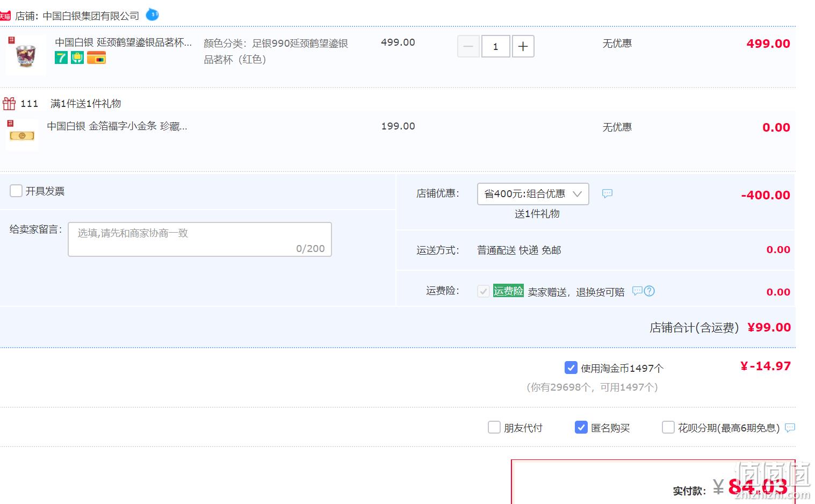Enable the 花呗分期 installment checkbox
Screen dimensions: 815x504
(668, 427)
